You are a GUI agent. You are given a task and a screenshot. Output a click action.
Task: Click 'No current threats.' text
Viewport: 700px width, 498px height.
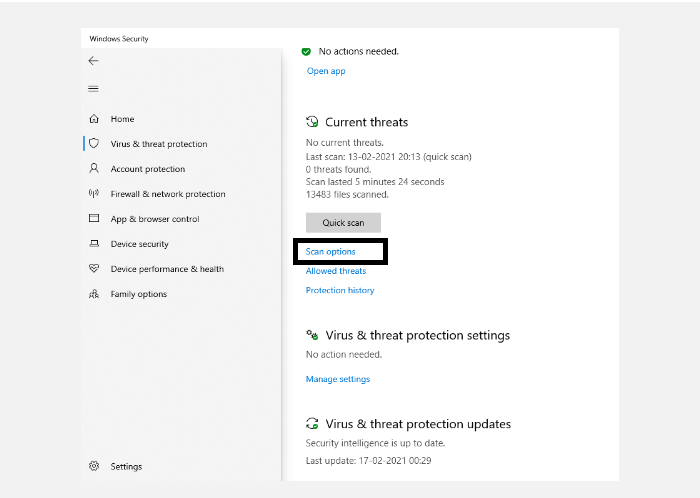click(345, 143)
